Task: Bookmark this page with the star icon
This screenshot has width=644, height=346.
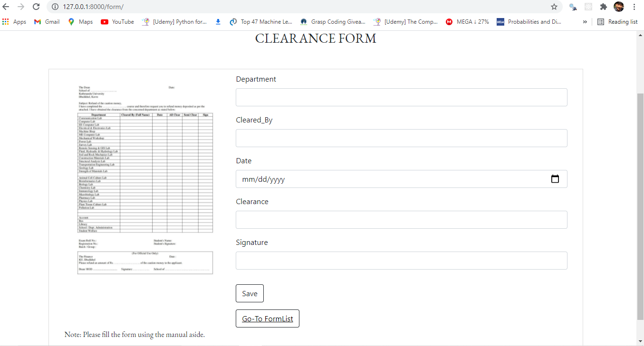Action: pos(554,7)
